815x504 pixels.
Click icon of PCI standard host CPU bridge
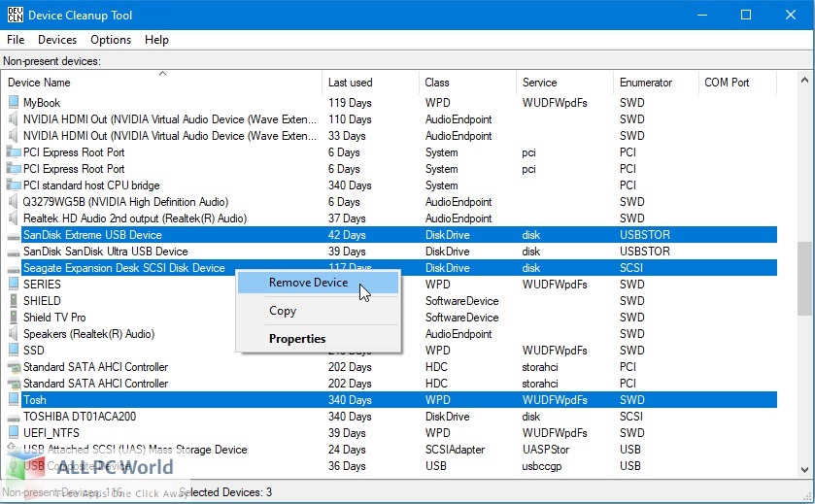click(x=14, y=185)
